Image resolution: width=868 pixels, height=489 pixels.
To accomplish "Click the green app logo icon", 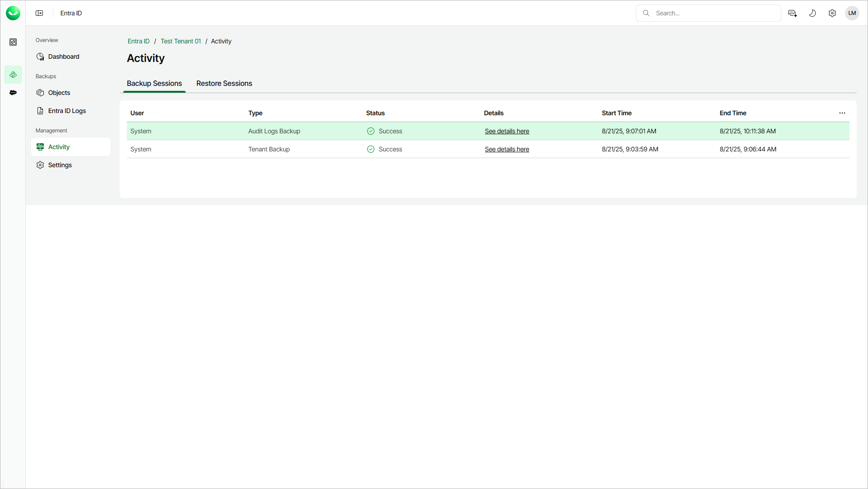I will coord(13,13).
